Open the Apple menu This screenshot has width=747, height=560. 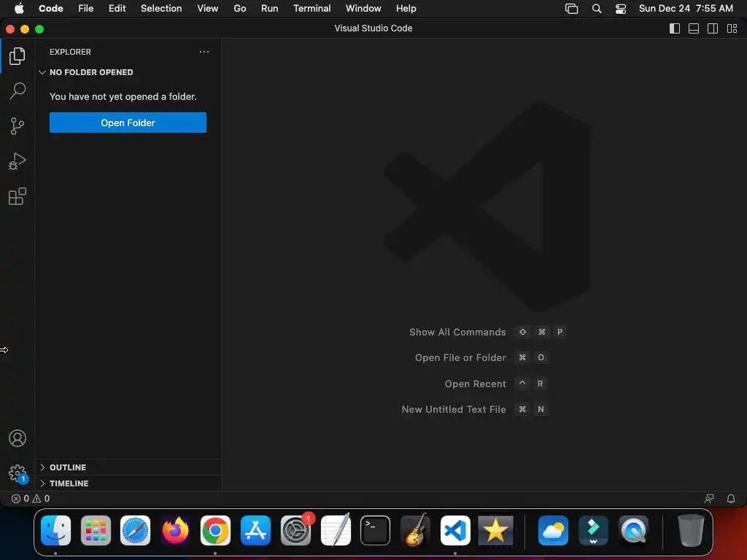19,8
